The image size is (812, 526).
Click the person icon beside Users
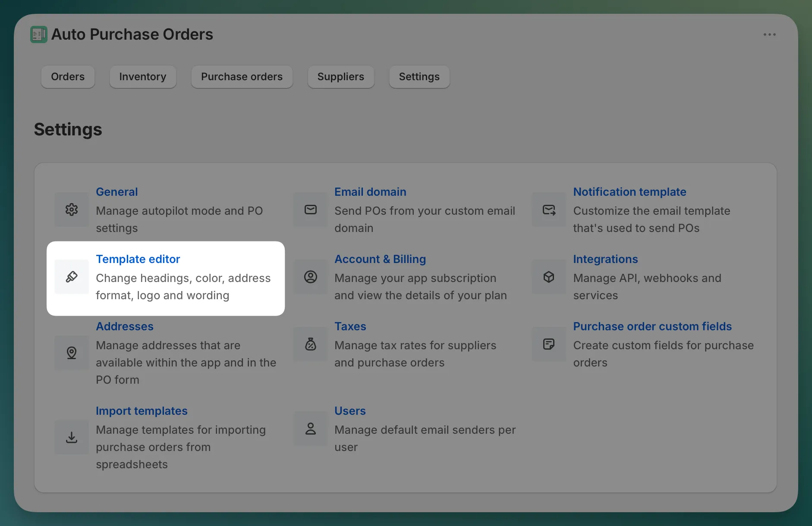(x=311, y=429)
